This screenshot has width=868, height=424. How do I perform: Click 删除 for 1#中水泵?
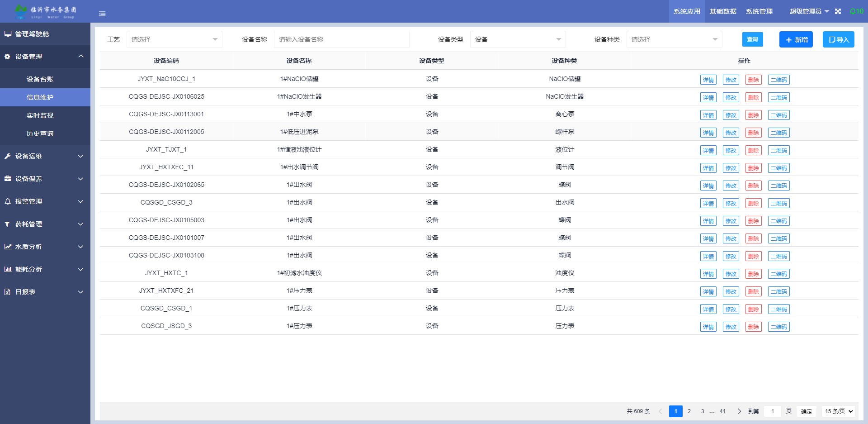point(754,115)
